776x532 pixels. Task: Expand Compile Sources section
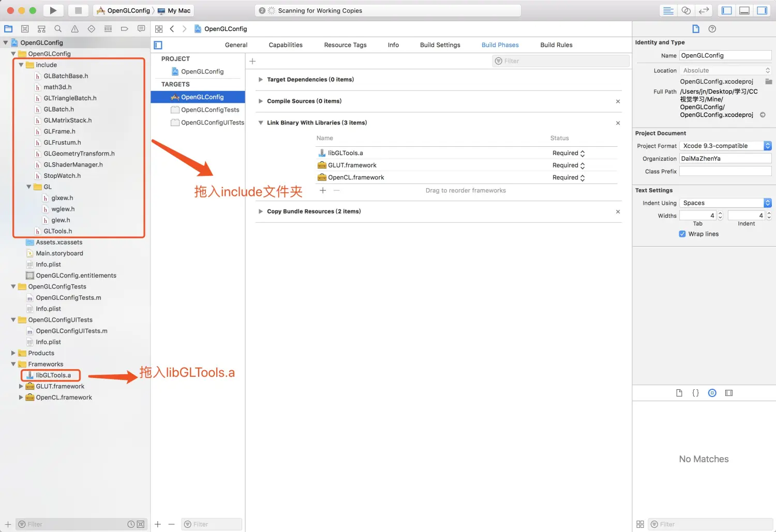pyautogui.click(x=261, y=101)
